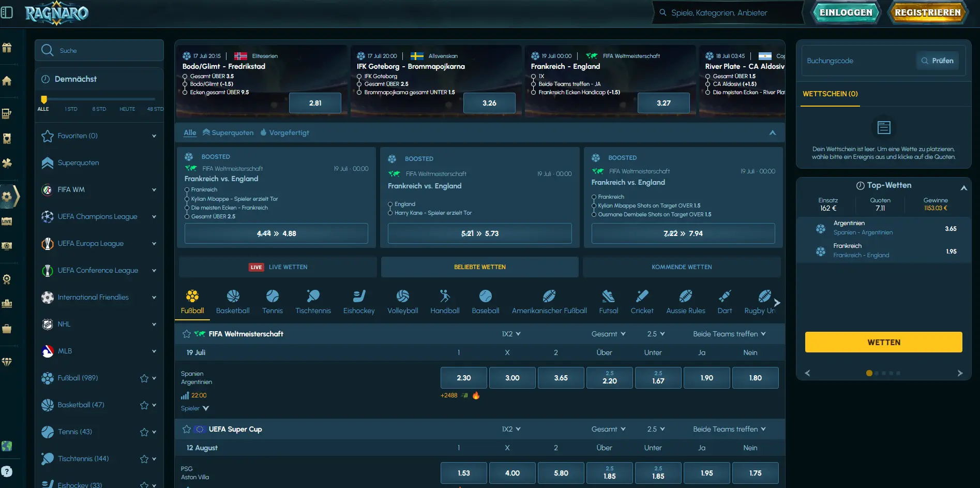Image resolution: width=980 pixels, height=488 pixels.
Task: Click the Buchungscode input field
Action: (858, 61)
